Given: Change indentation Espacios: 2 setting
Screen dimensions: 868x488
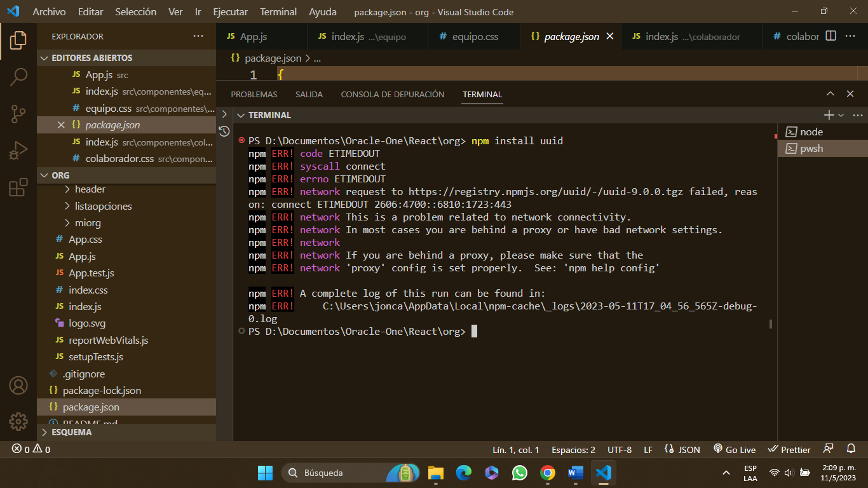Looking at the screenshot, I should pos(573,450).
